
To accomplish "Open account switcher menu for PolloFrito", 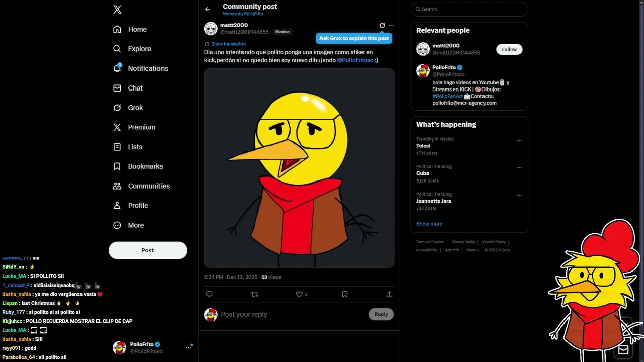I will coord(189,347).
